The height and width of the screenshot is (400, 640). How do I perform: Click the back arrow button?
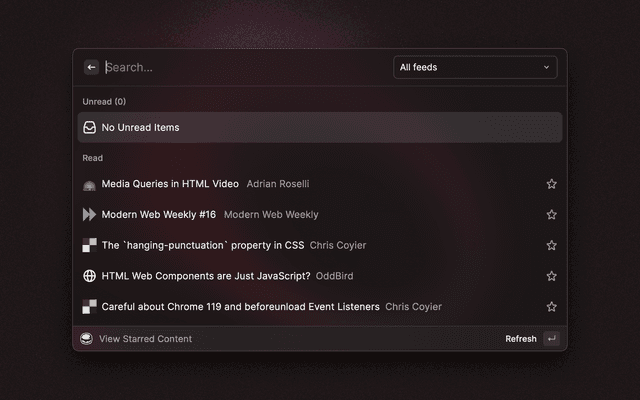tap(92, 67)
